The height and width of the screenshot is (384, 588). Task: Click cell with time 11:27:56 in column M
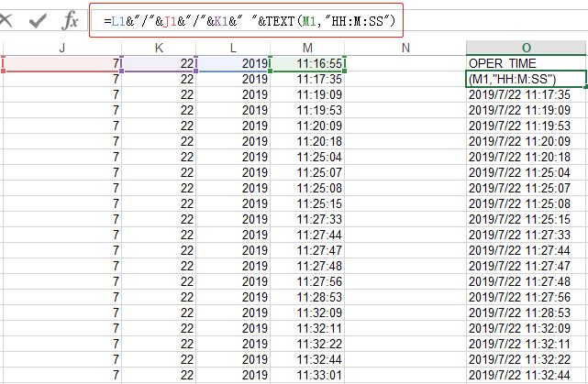point(307,281)
